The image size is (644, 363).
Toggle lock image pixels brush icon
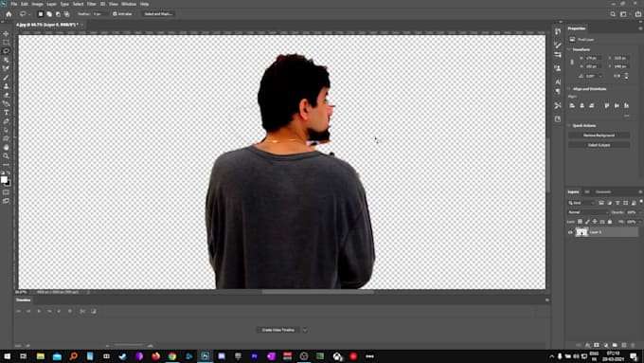click(x=587, y=222)
